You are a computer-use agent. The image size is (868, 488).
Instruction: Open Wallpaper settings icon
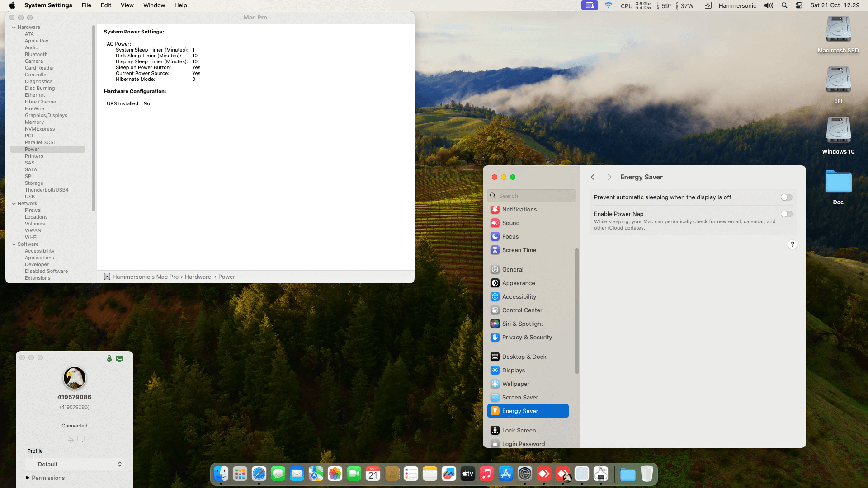pyautogui.click(x=495, y=384)
